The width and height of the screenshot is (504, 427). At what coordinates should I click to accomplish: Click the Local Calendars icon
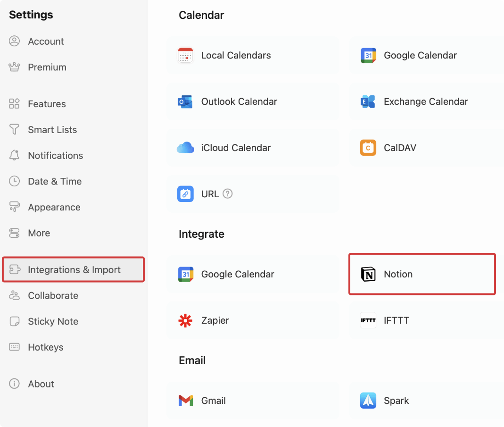(185, 56)
